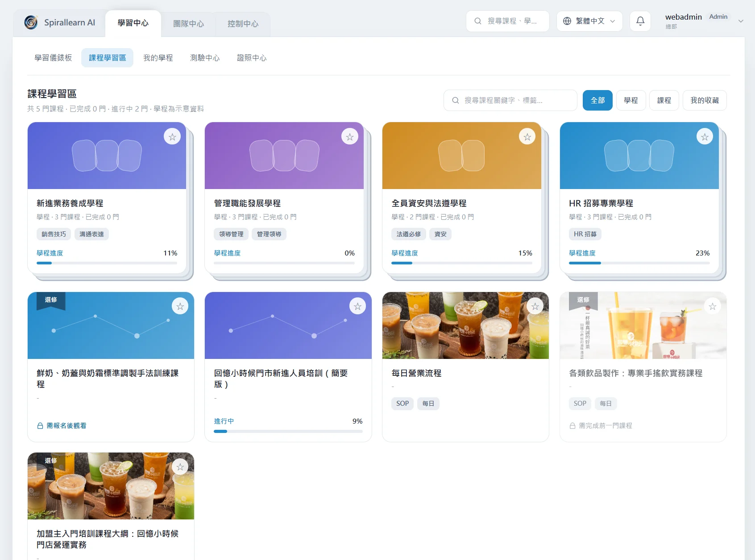Click the globe icon in language selector
Viewport: 755px width, 560px height.
point(567,21)
